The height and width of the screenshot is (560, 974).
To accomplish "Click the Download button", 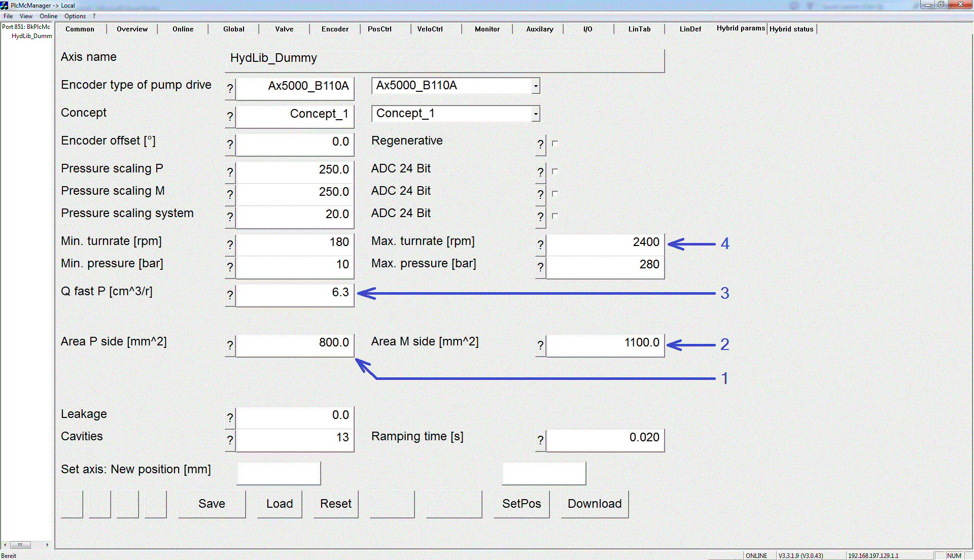I will click(x=595, y=504).
